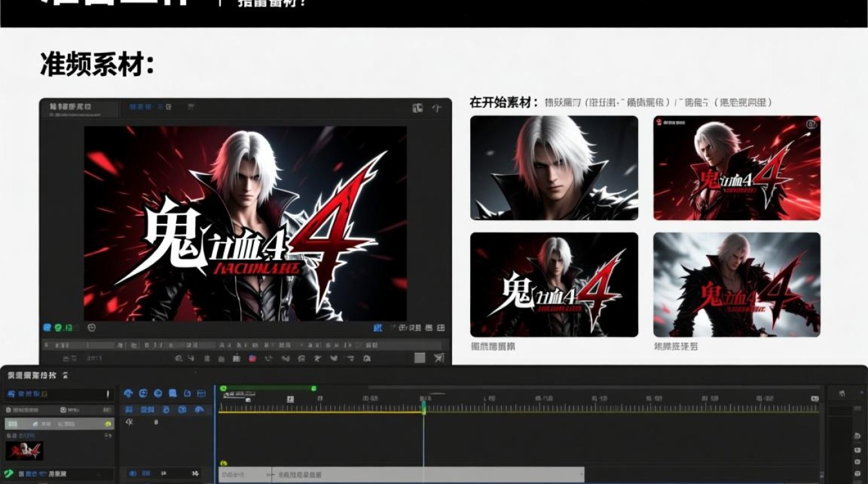Switch to the blue-text tab in preview header
The image size is (868, 484).
(150, 106)
